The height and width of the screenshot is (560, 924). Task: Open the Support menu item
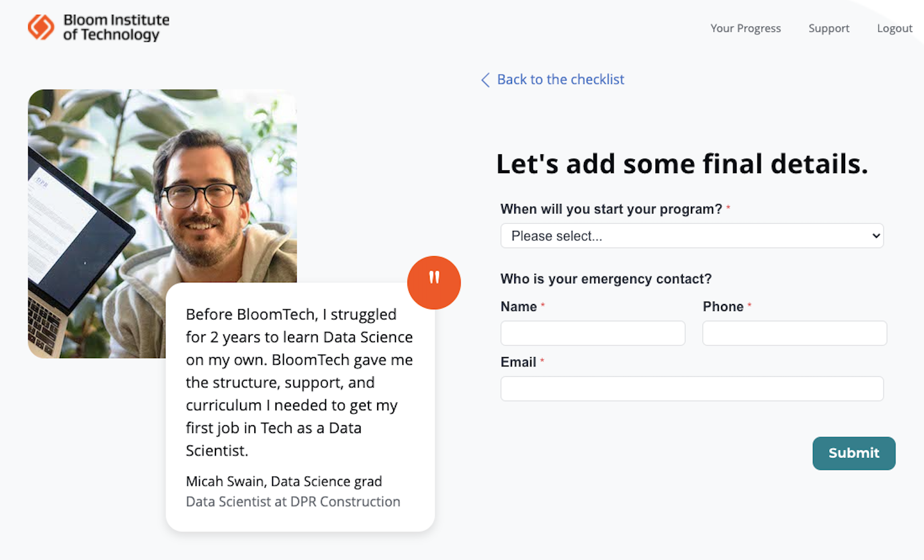tap(829, 29)
